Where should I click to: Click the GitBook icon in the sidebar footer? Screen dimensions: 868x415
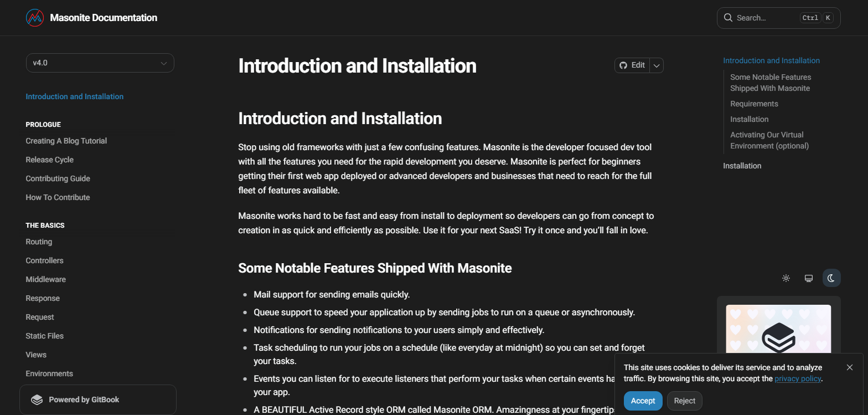(37, 399)
